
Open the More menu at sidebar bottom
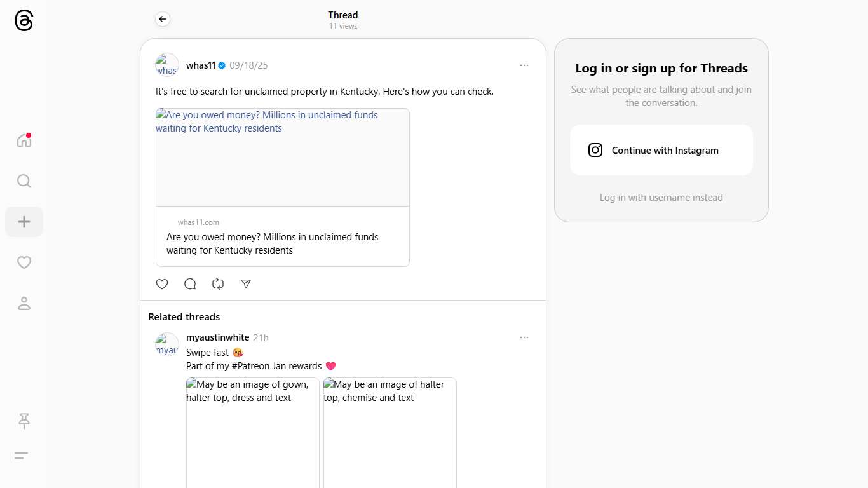(22, 456)
